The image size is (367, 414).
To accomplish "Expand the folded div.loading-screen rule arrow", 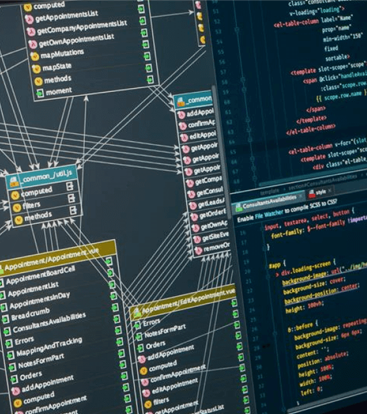I will point(277,275).
